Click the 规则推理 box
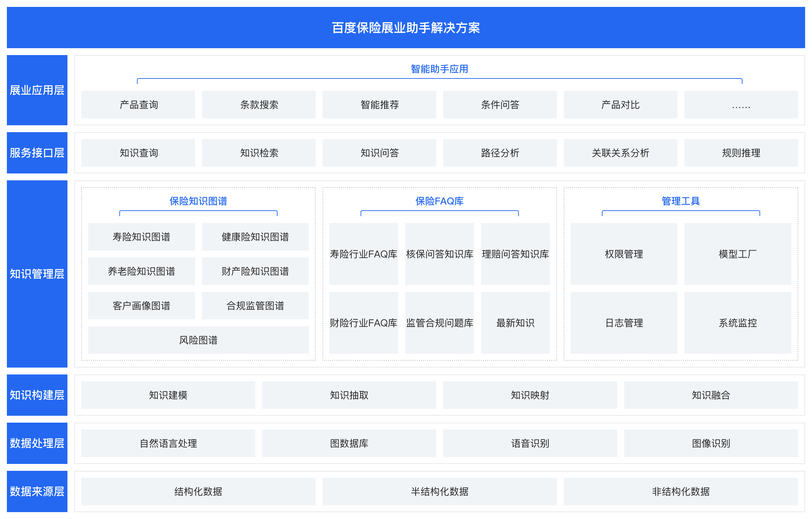The image size is (812, 519). tap(741, 153)
